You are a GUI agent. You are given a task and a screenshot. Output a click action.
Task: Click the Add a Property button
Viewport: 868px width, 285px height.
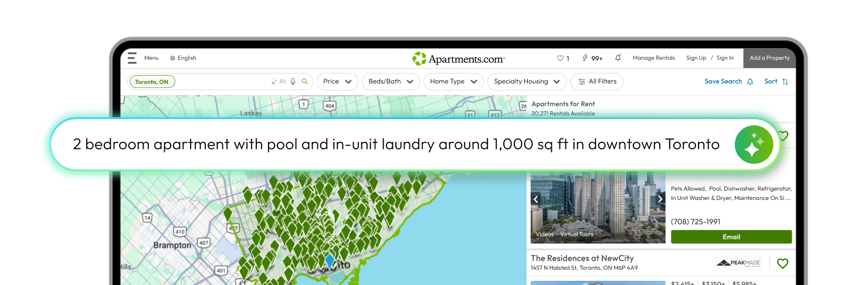coord(769,58)
